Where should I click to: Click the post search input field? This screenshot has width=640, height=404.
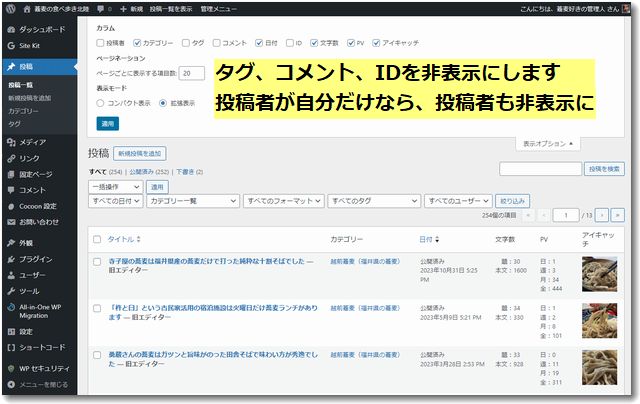click(x=540, y=169)
